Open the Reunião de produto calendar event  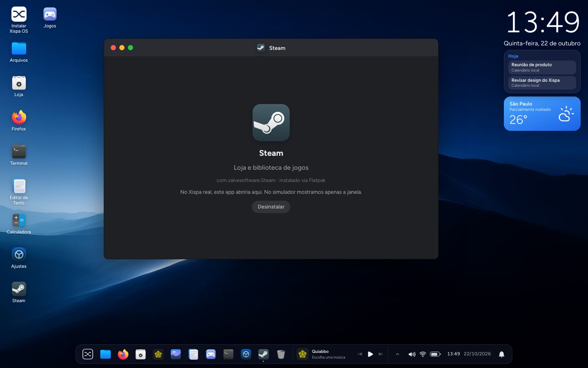(542, 67)
